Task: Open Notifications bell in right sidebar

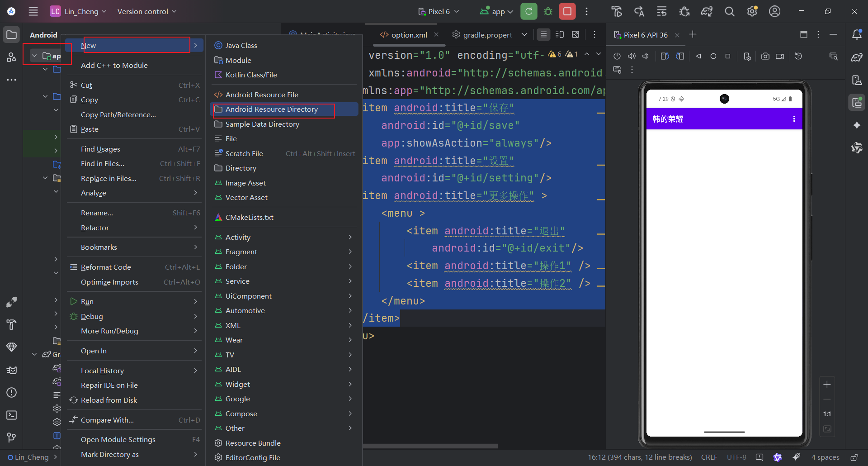Action: point(857,34)
